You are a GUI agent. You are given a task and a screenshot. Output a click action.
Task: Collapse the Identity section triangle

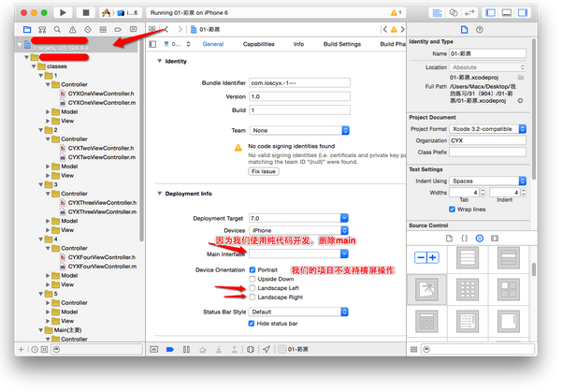[159, 61]
